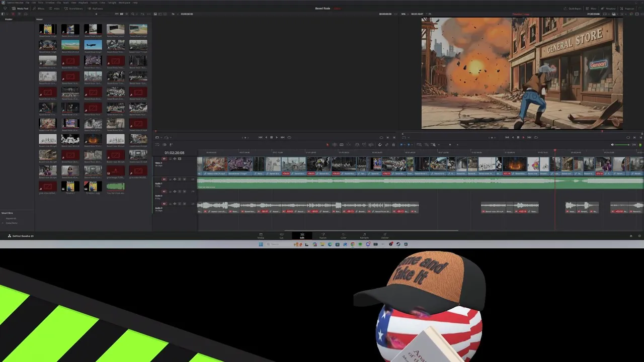Open the Sound Library panel
The image size is (644, 362).
click(x=73, y=9)
